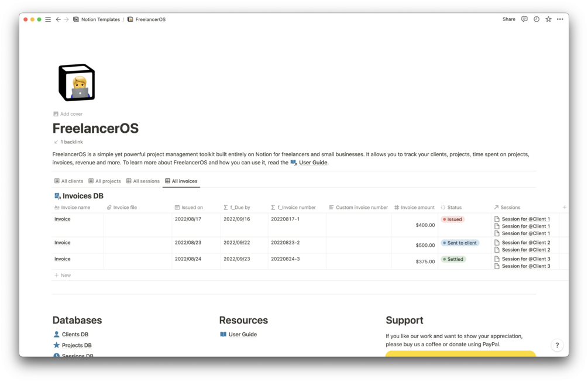Open the Invoices DB title link
Viewport: 588px width, 382px height.
tap(79, 196)
